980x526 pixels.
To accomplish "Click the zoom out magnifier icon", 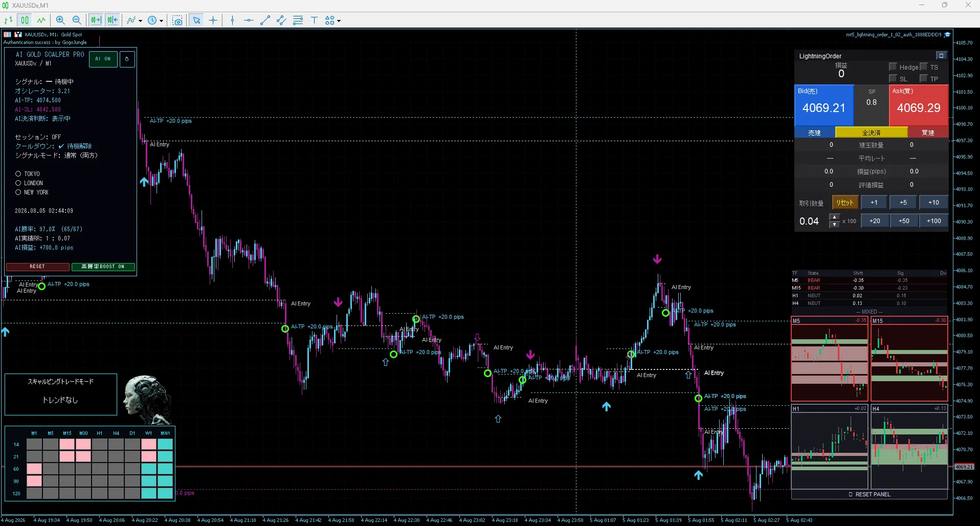I will (x=77, y=20).
